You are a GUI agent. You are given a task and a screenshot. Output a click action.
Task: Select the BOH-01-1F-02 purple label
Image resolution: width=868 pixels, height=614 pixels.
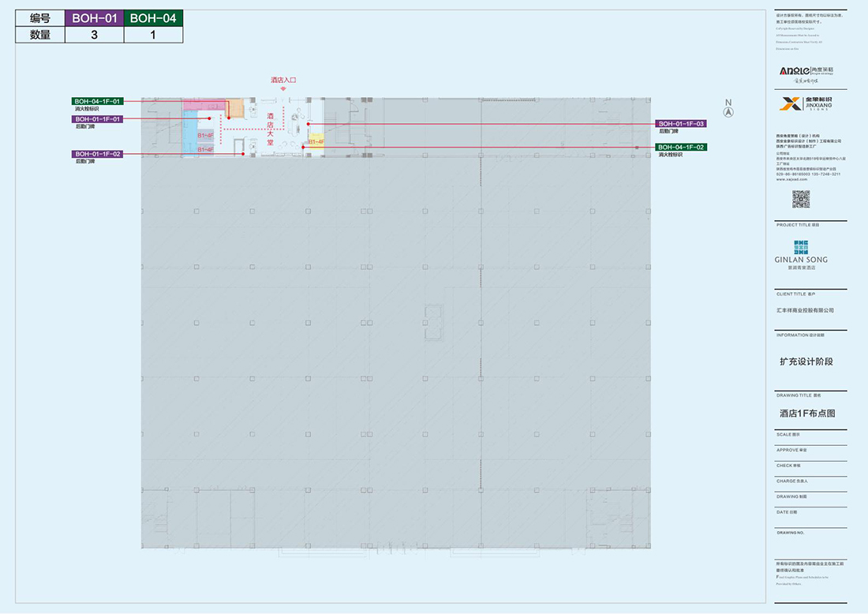pyautogui.click(x=98, y=154)
